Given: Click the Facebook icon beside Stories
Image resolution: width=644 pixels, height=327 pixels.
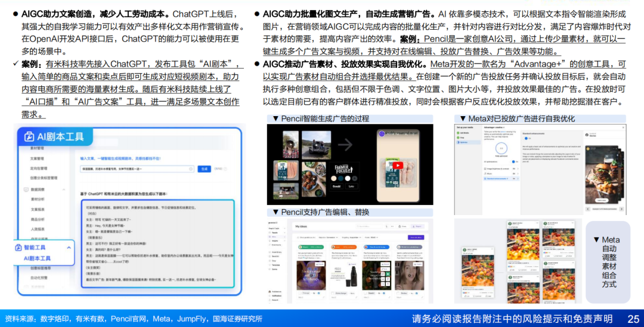Looking at the screenshot, I should pyautogui.click(x=587, y=135).
